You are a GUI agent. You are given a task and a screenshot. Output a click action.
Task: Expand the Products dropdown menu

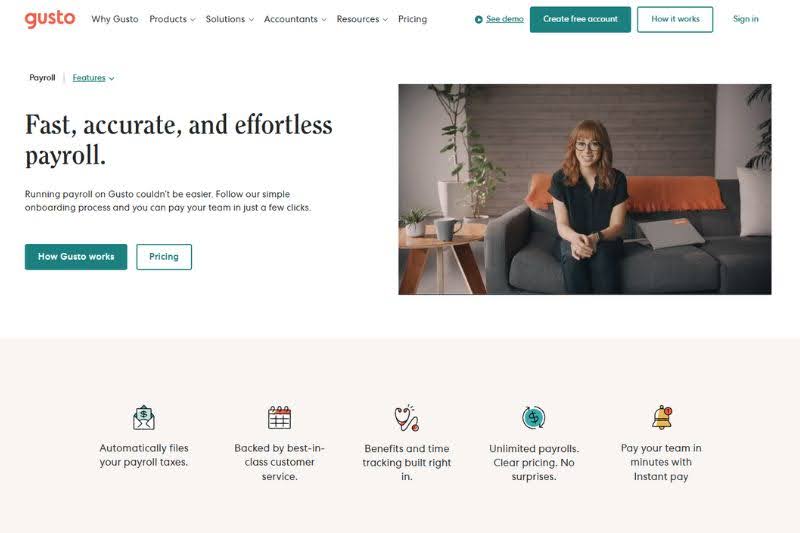(x=172, y=19)
